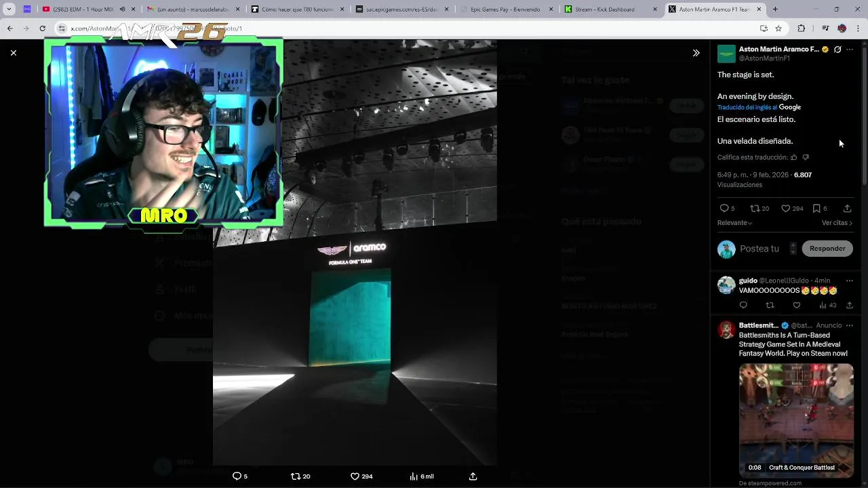Click Craft & Conquer Battles! caption
Viewport: 868px width, 488px height.
(802, 468)
